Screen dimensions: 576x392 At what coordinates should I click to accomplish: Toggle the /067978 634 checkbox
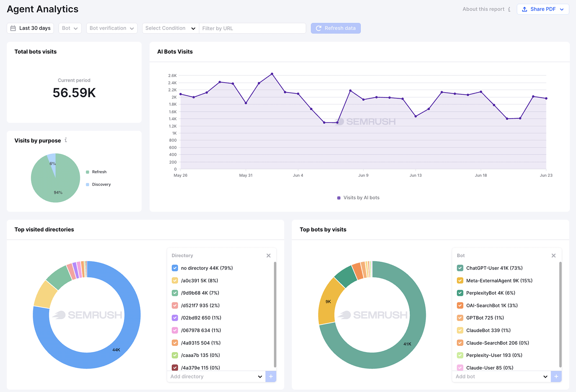click(x=175, y=330)
